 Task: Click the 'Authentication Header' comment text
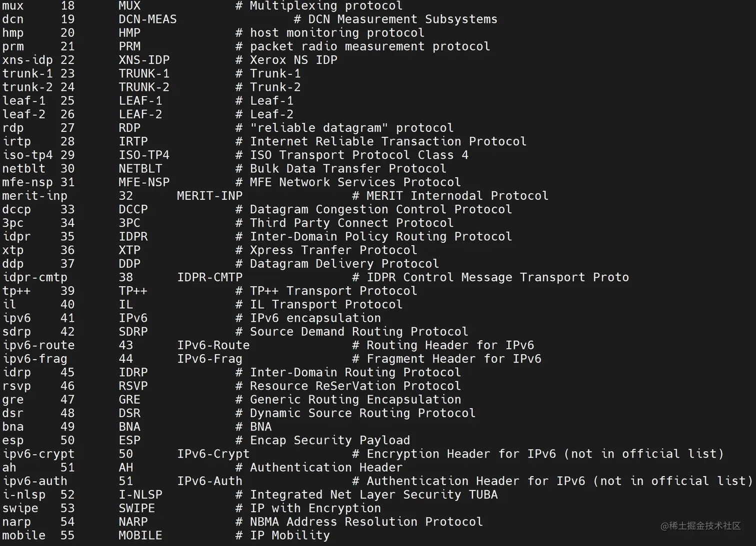(326, 468)
